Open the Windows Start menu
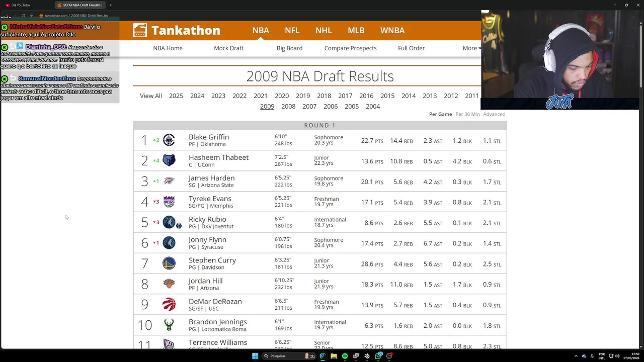Image resolution: width=644 pixels, height=362 pixels. point(255,356)
